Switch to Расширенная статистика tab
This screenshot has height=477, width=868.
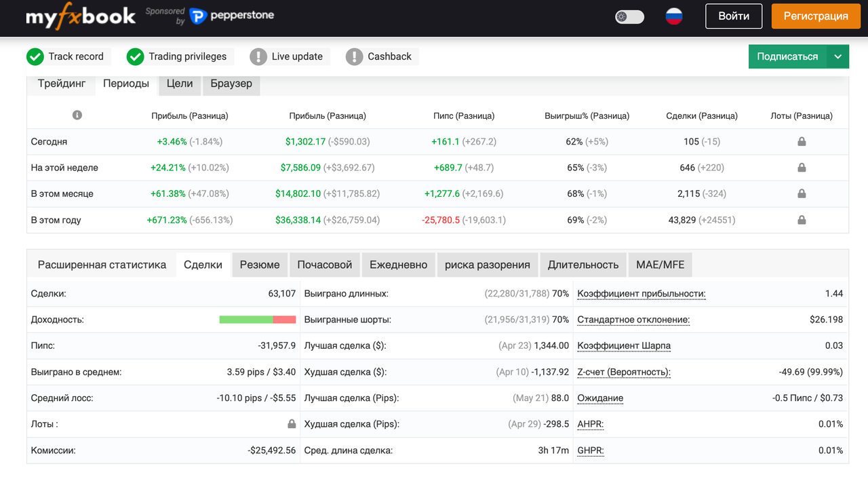[x=102, y=265]
